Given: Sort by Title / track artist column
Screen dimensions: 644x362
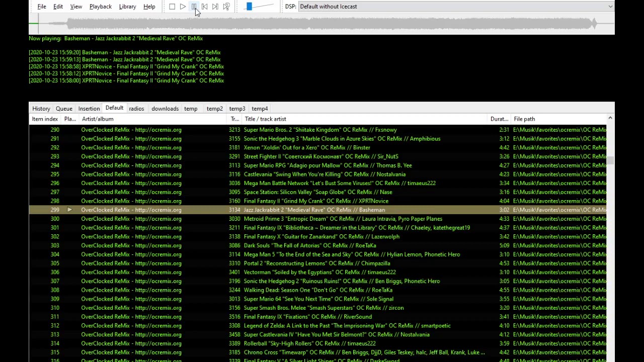Looking at the screenshot, I should point(365,119).
